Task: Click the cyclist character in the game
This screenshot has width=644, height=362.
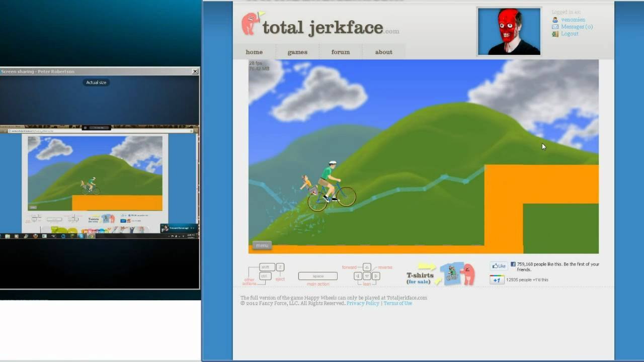Action: click(x=328, y=186)
